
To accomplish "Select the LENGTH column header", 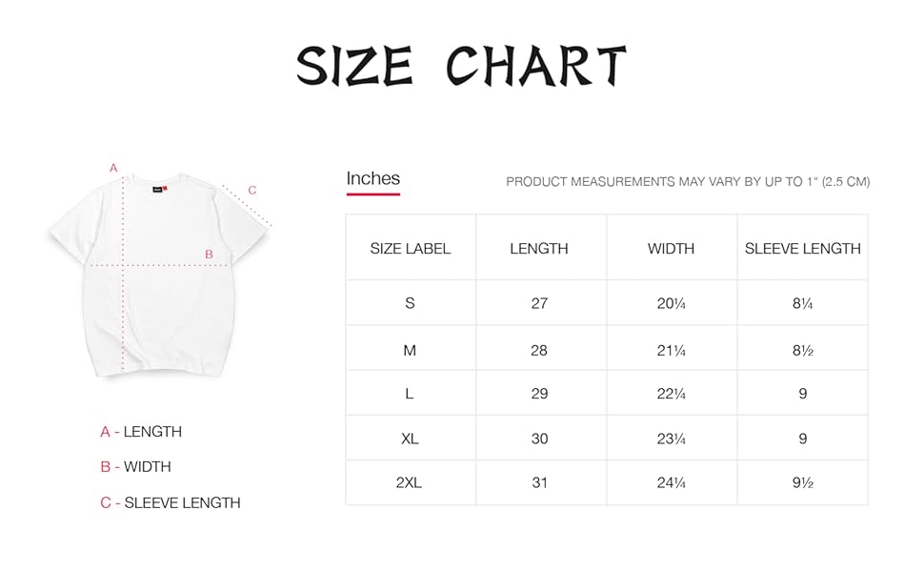I will pyautogui.click(x=539, y=249).
